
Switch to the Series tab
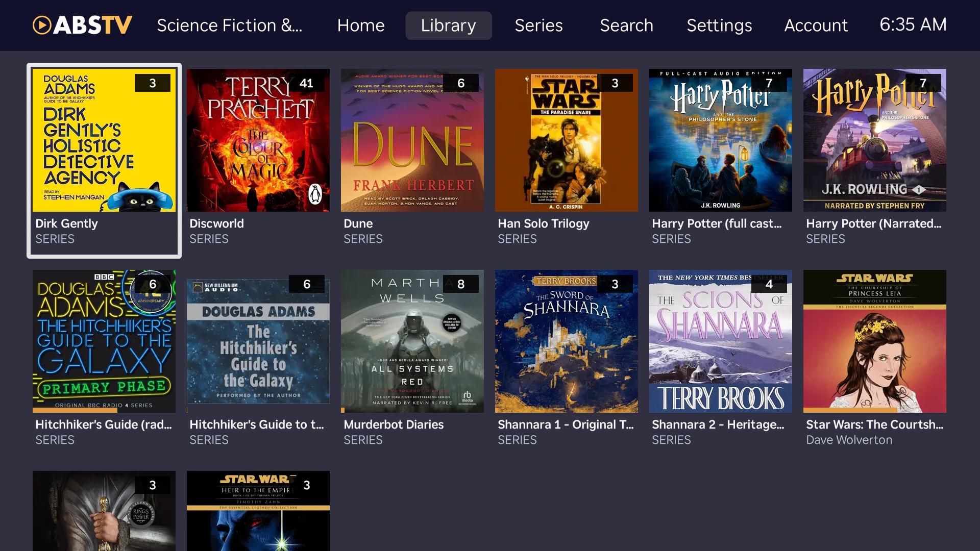538,25
